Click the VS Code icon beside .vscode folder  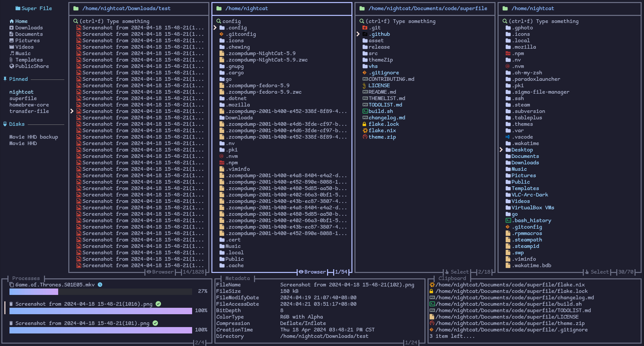point(508,137)
